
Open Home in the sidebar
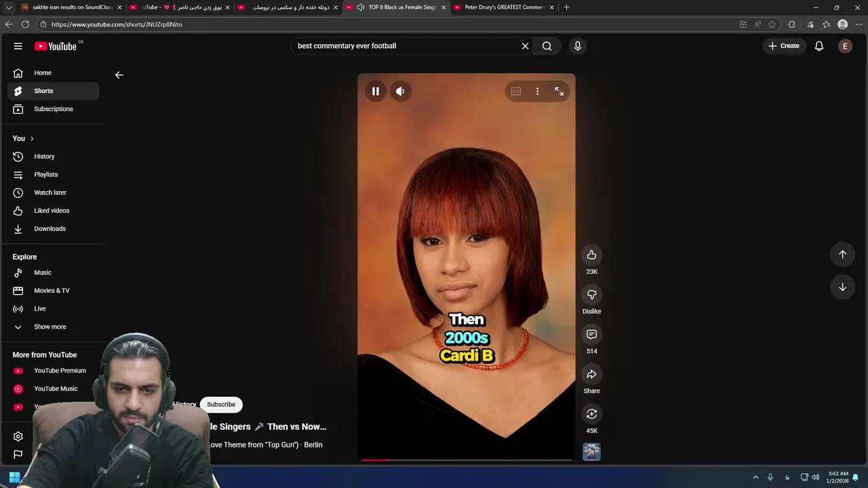coord(54,73)
